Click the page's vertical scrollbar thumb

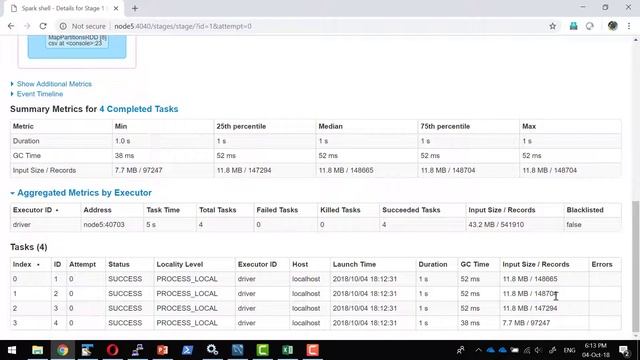click(636, 265)
